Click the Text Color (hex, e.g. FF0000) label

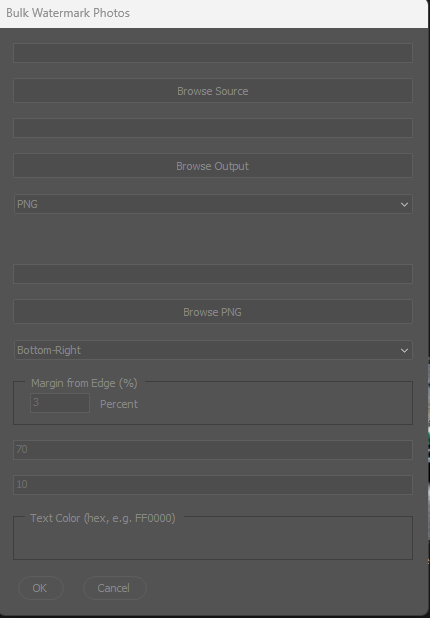[x=103, y=518]
